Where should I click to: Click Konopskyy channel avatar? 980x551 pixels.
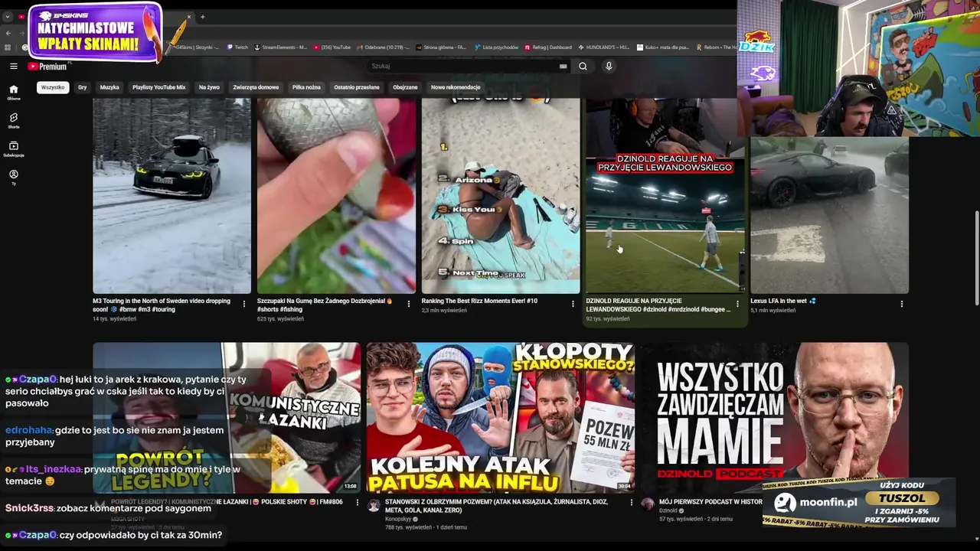pos(374,505)
